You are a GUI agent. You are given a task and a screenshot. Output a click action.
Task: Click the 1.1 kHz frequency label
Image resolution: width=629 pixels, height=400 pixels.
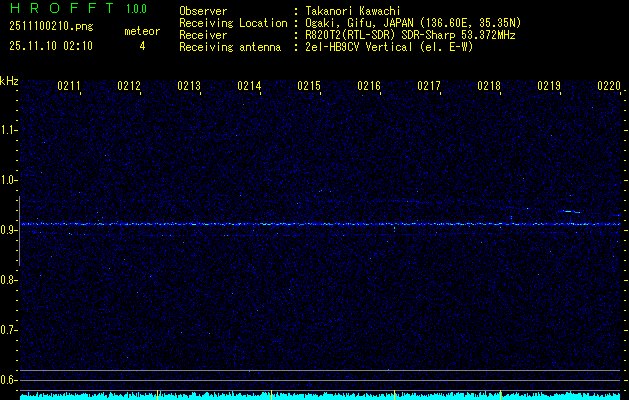9,130
